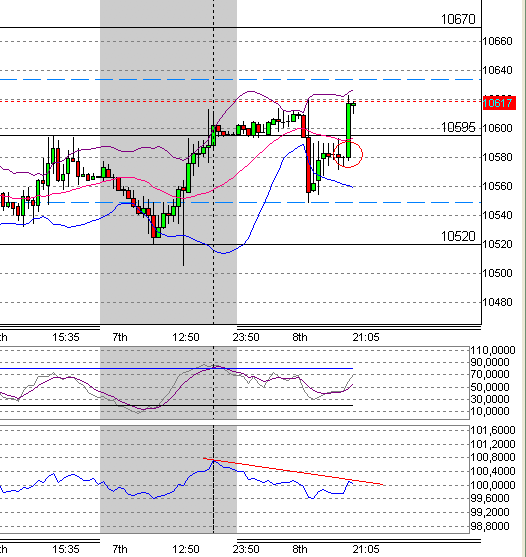This screenshot has height=557, width=526.
Task: Click the large 10520 level label inside chart
Action: point(458,236)
